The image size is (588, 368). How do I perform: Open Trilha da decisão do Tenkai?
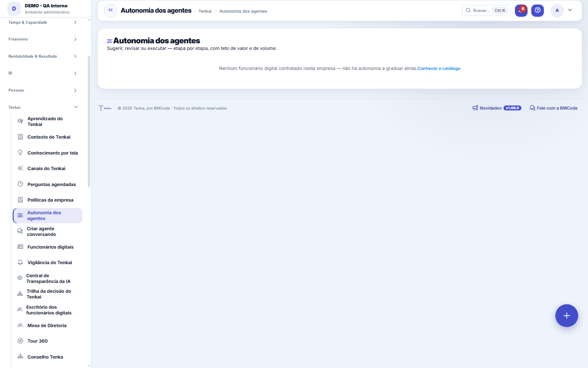tap(48, 294)
